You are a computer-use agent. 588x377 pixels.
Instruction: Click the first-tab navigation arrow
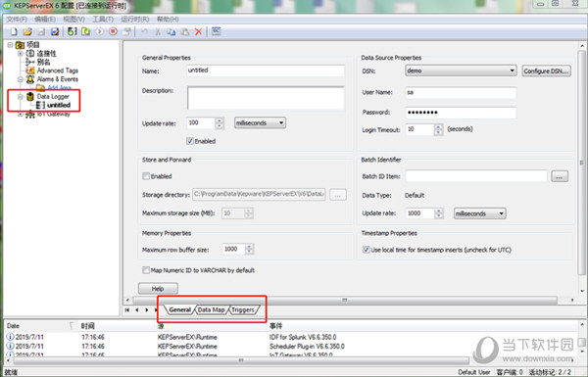pos(127,309)
